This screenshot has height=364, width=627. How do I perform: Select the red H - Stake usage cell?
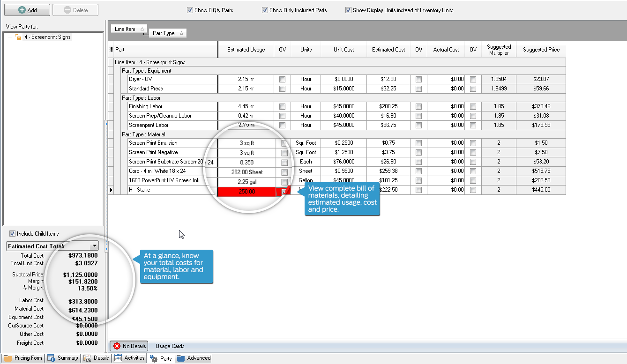click(x=246, y=191)
